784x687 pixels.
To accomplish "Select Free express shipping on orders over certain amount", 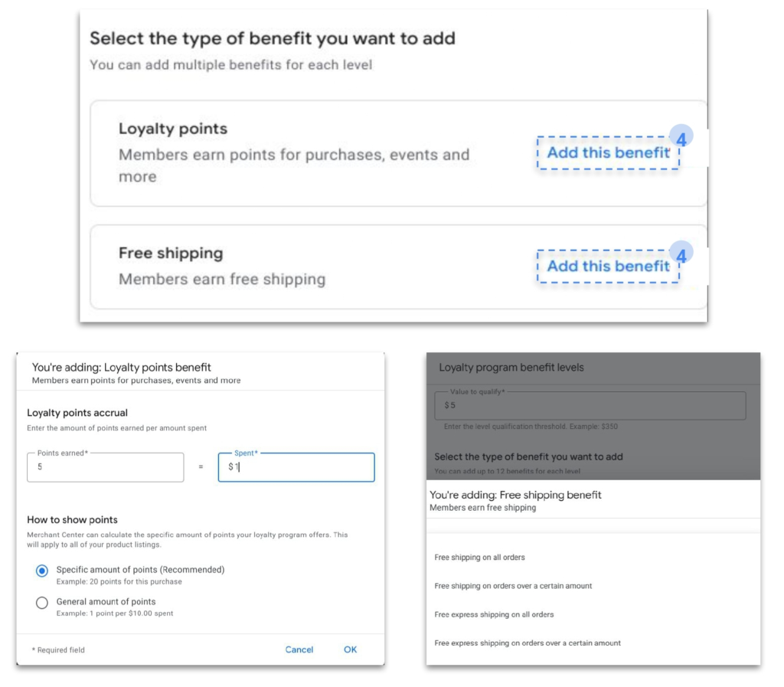I will 526,643.
